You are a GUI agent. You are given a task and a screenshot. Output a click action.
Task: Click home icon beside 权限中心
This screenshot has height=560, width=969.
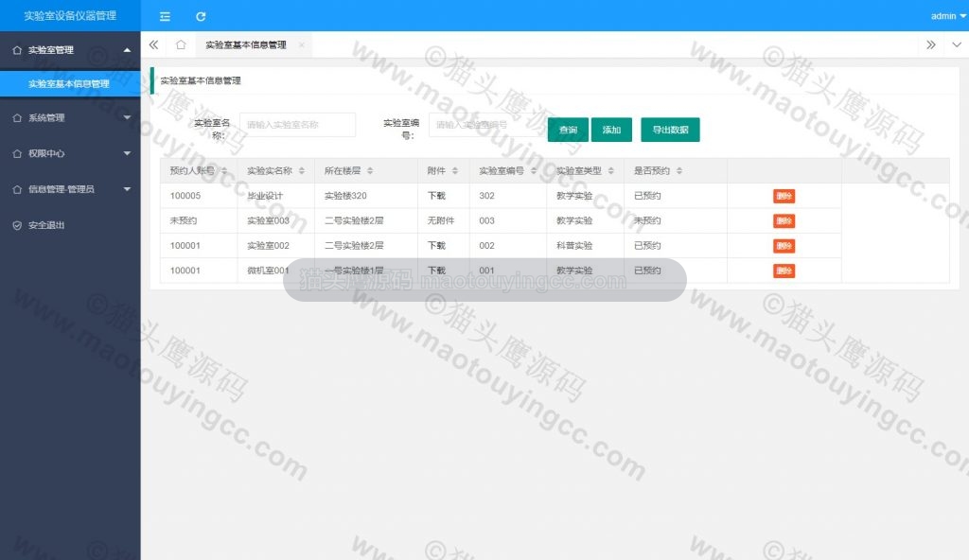(x=17, y=153)
